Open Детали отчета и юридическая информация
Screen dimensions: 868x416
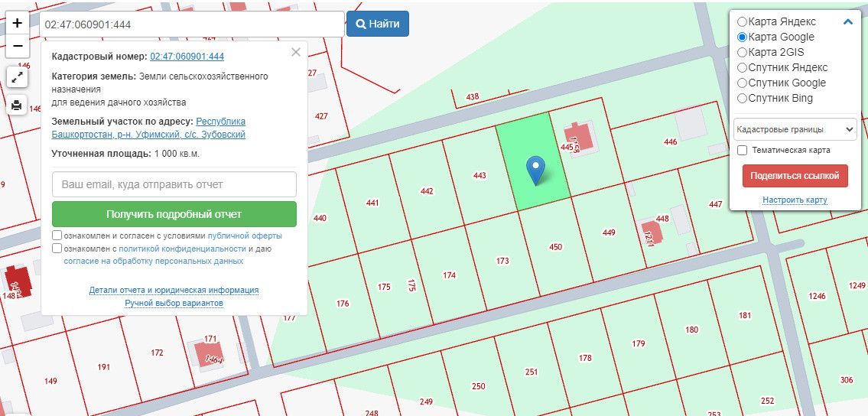pos(174,290)
